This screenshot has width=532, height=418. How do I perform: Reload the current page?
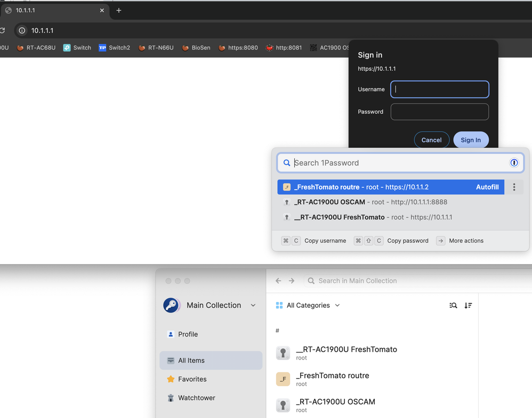pos(2,30)
